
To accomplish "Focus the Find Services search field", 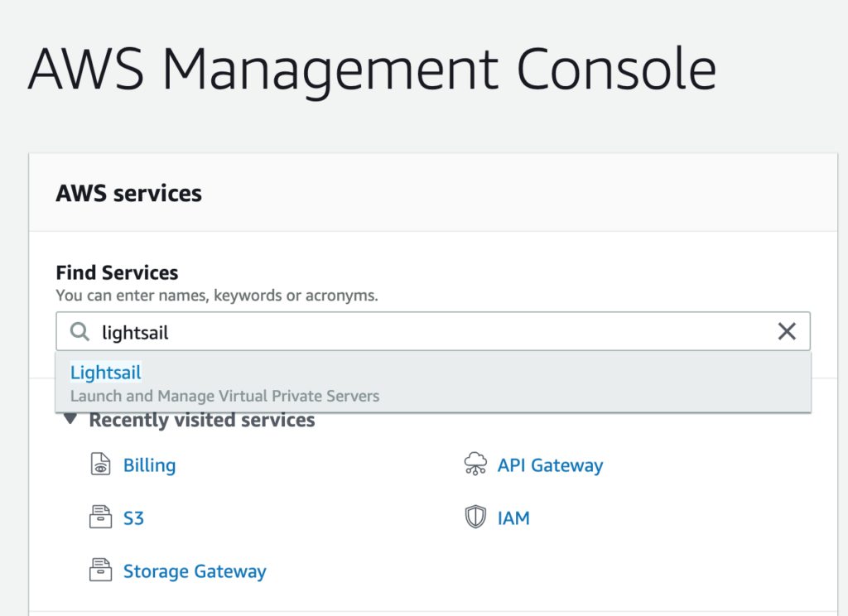I will coord(433,331).
